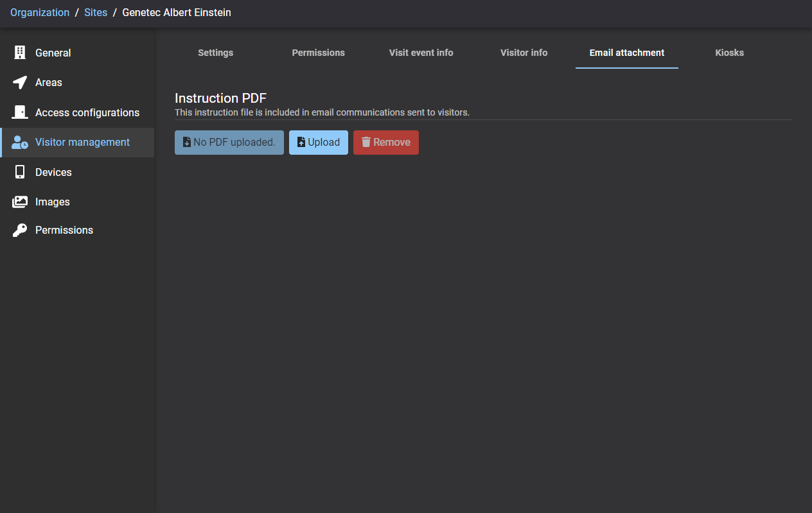Switch to the Permissions tab
Image resolution: width=812 pixels, height=513 pixels.
(x=318, y=53)
